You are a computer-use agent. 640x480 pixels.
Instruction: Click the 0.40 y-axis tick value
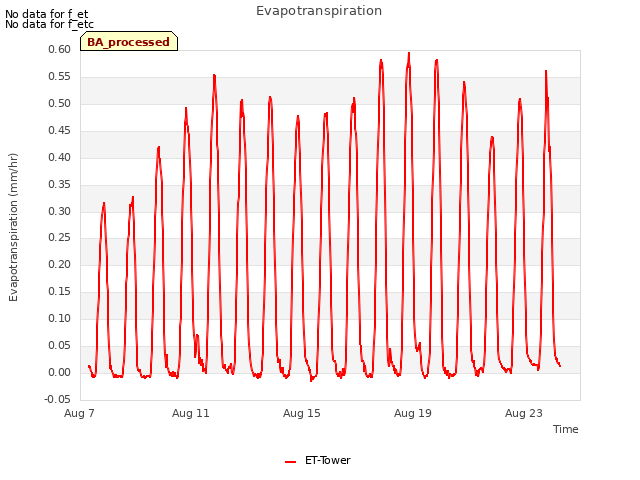pyautogui.click(x=60, y=157)
